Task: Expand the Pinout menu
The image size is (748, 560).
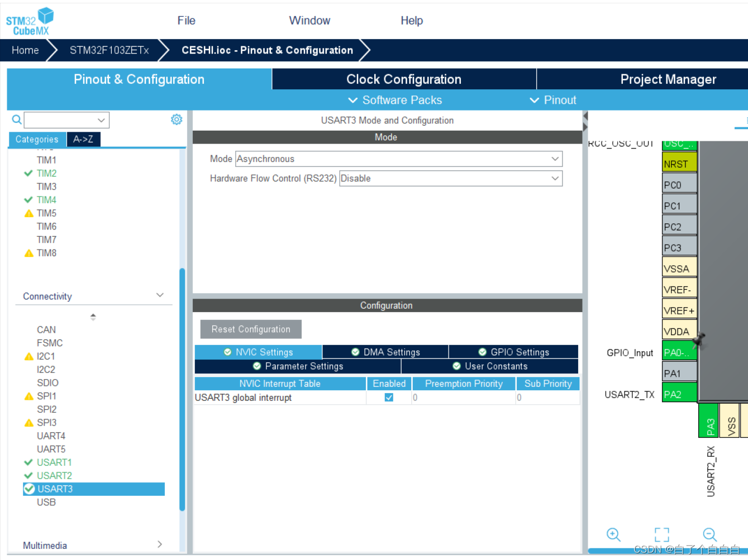Action: tap(552, 100)
